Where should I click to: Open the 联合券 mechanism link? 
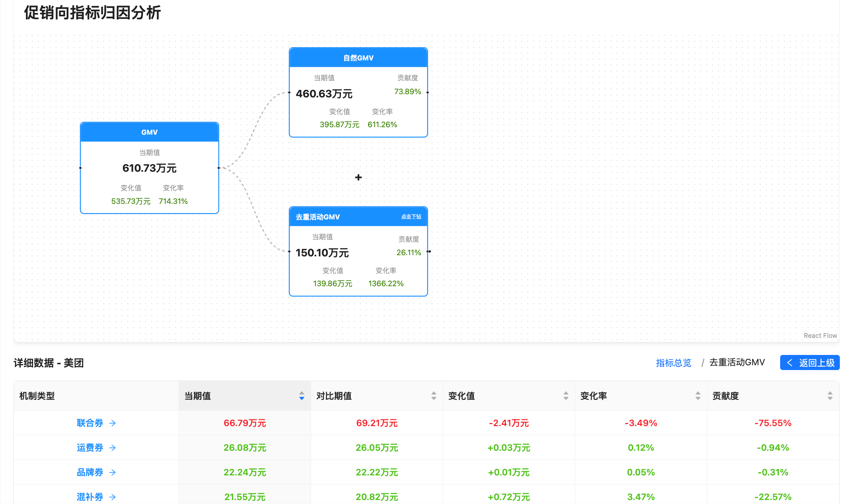[90, 423]
